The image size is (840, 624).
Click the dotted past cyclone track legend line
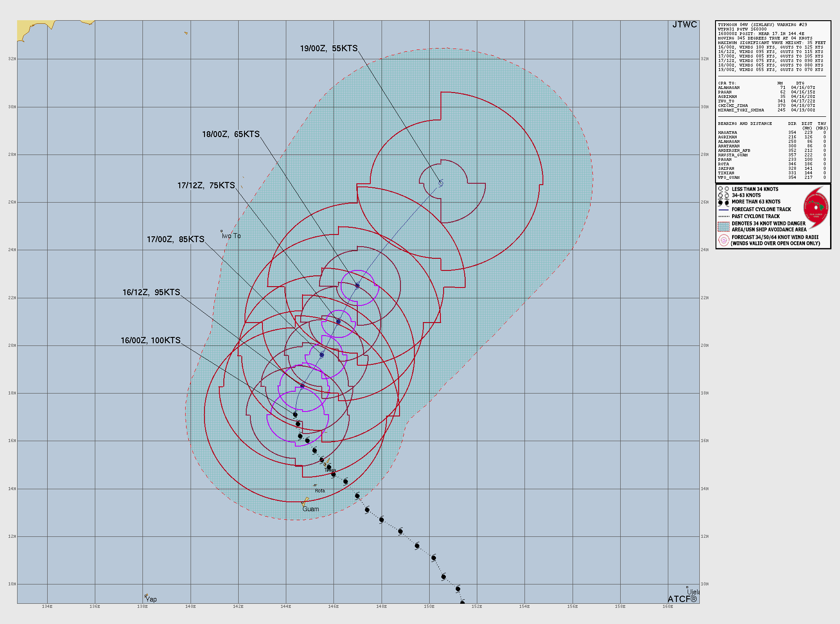[x=723, y=216]
